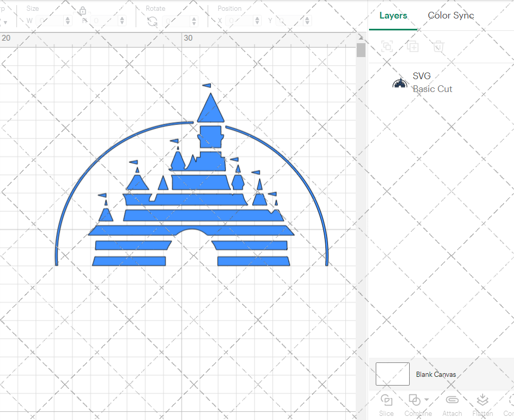Open the Combine dropdown arrow
The image size is (514, 420).
tap(427, 399)
